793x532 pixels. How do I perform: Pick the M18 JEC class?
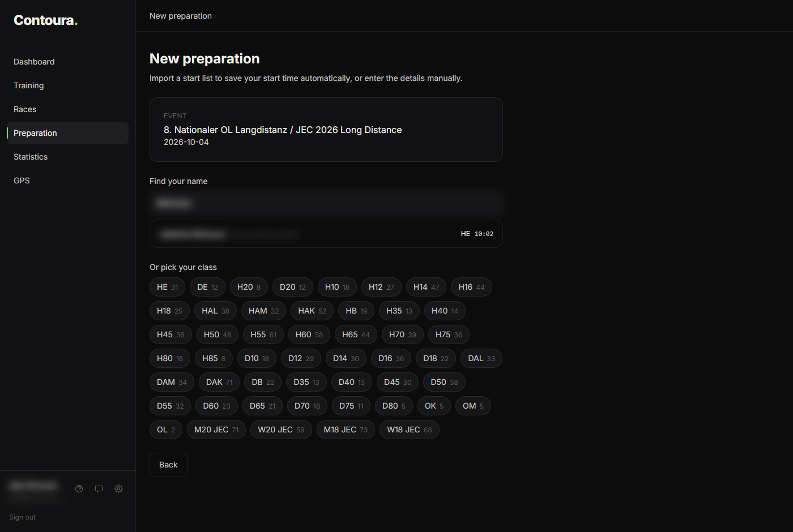tap(346, 430)
